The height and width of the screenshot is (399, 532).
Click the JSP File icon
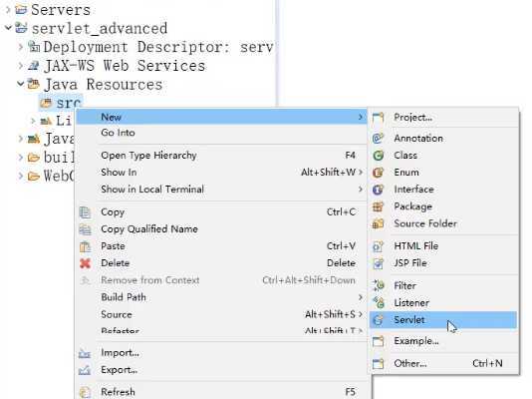tap(378, 263)
